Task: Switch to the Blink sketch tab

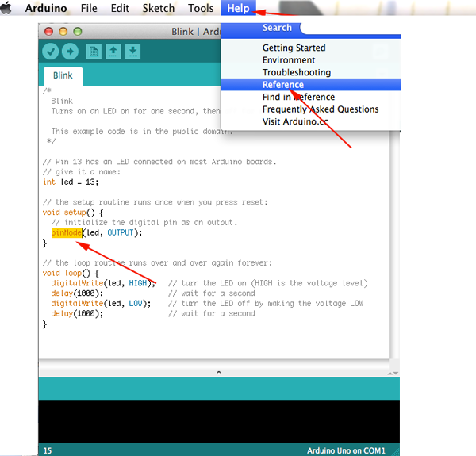Action: click(x=63, y=76)
